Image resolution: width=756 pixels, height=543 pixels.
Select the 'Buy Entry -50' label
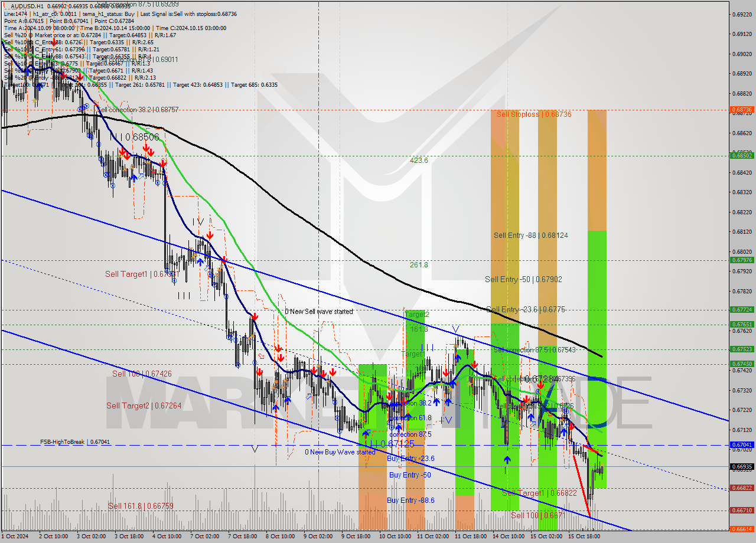point(410,475)
